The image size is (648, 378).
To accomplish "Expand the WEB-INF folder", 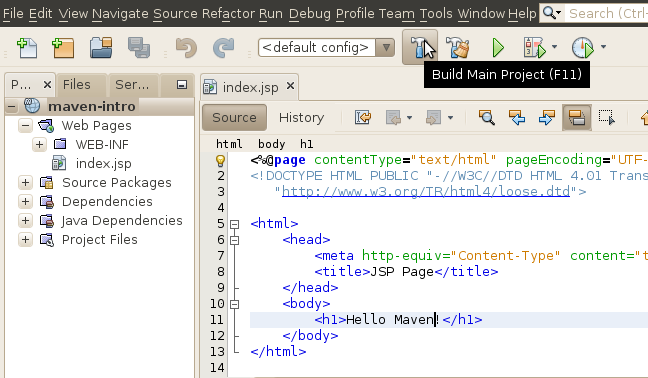I will (39, 144).
